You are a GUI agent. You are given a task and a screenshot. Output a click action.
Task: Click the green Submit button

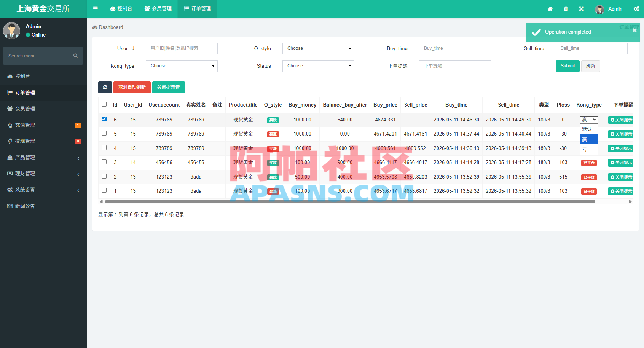[x=567, y=66]
